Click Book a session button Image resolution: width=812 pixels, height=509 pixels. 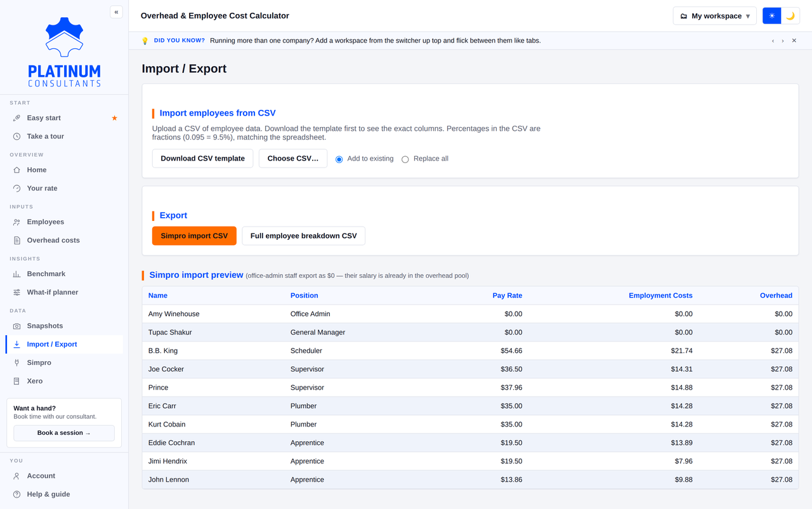(x=64, y=433)
